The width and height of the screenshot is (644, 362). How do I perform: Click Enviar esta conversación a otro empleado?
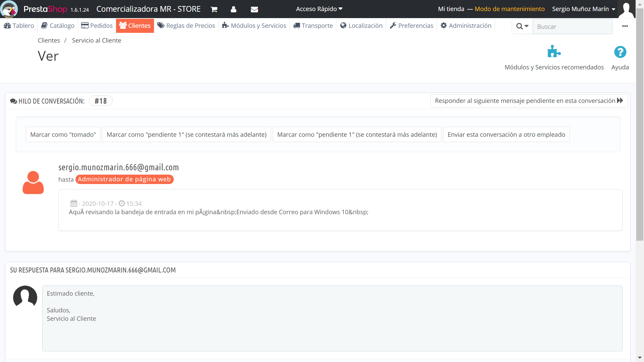click(506, 135)
